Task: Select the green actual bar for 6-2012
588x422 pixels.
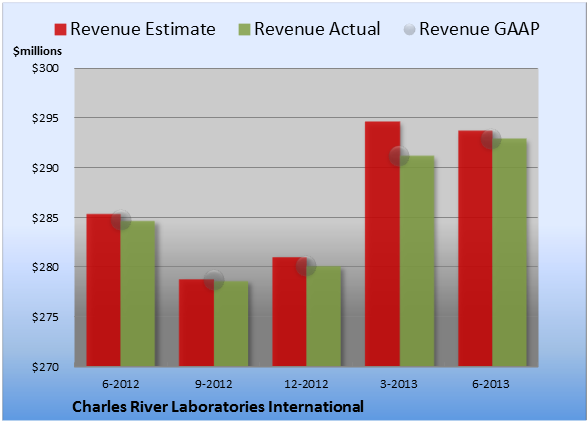Action: (x=138, y=293)
